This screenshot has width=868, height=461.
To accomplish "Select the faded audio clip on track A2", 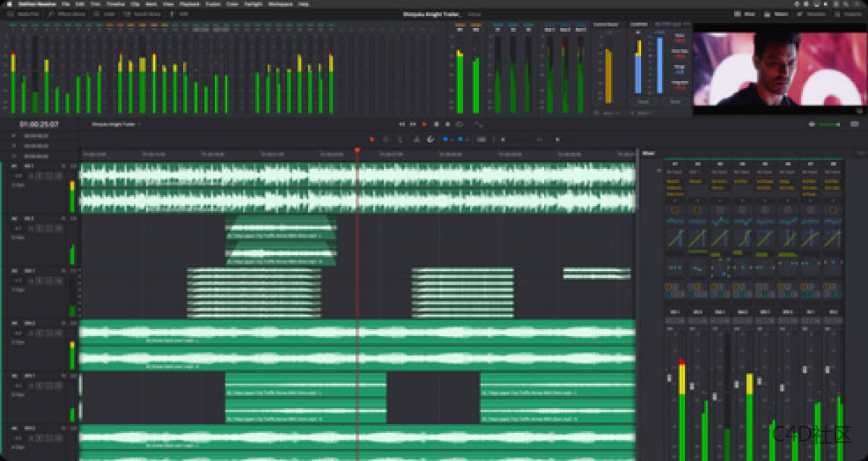I will point(281,241).
